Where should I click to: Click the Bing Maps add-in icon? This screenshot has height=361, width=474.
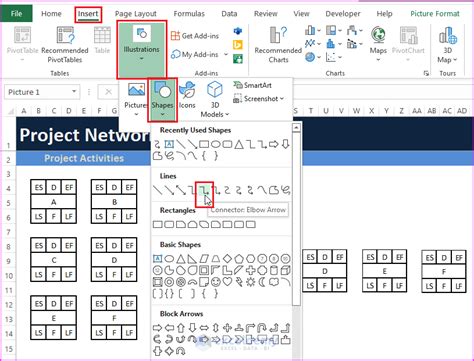tap(238, 45)
